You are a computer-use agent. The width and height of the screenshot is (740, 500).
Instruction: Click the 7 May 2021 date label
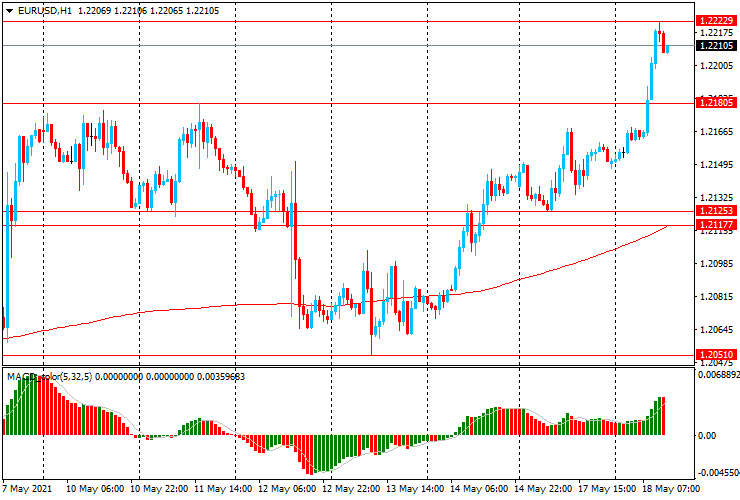[27, 489]
